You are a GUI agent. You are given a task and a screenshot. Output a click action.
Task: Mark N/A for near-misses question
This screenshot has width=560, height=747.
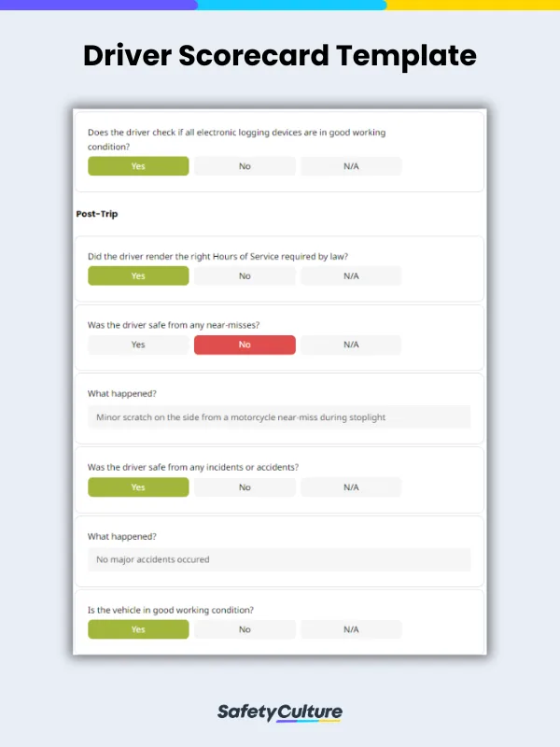[x=351, y=345]
